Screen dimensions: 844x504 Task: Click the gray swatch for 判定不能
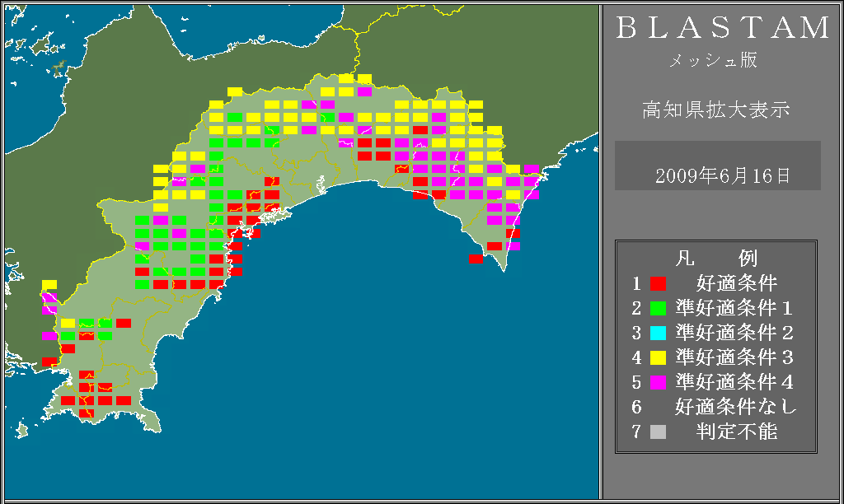point(658,432)
